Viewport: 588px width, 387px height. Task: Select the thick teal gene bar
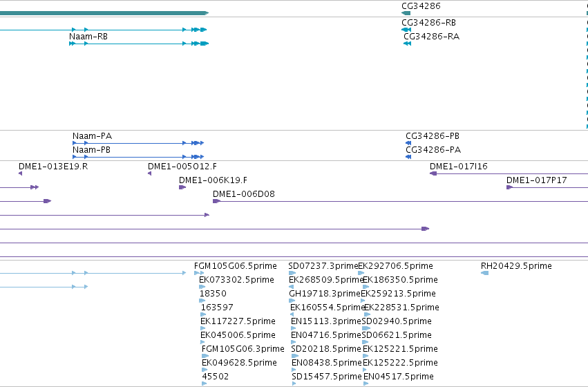[104, 13]
